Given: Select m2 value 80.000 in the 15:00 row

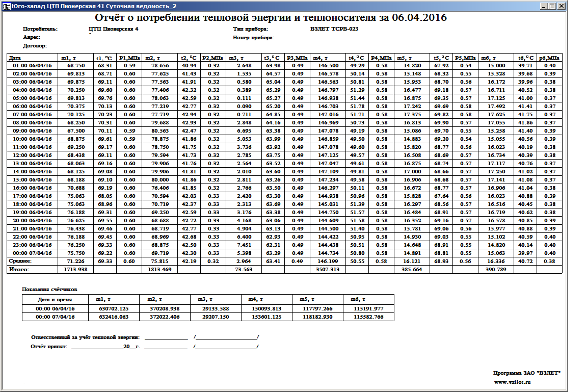Looking at the screenshot, I should (160, 180).
